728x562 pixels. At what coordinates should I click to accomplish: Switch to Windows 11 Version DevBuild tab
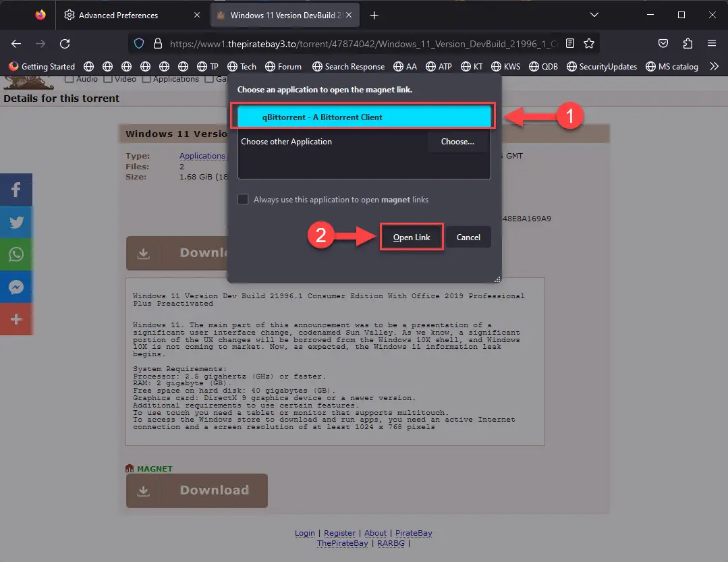(285, 16)
